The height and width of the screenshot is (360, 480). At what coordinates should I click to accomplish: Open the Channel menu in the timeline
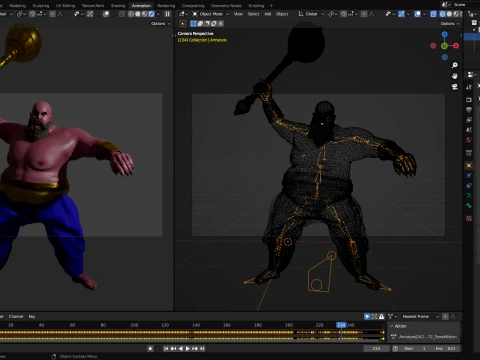pyautogui.click(x=16, y=316)
